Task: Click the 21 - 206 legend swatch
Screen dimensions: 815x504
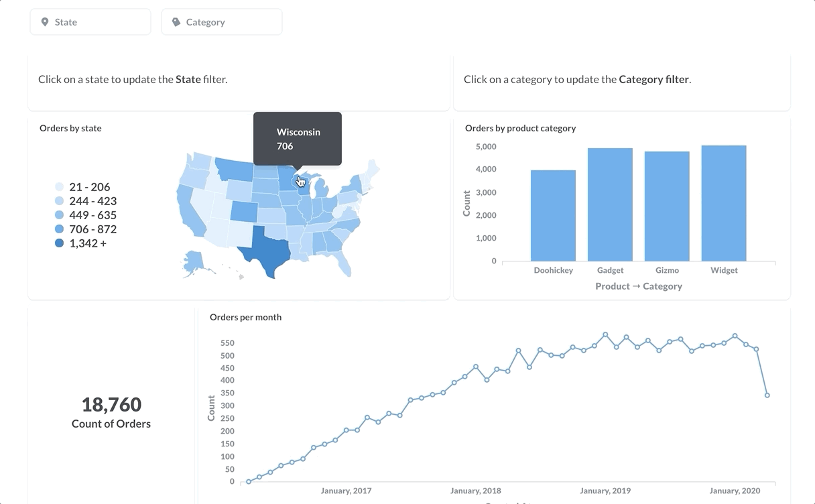Action: [x=59, y=187]
